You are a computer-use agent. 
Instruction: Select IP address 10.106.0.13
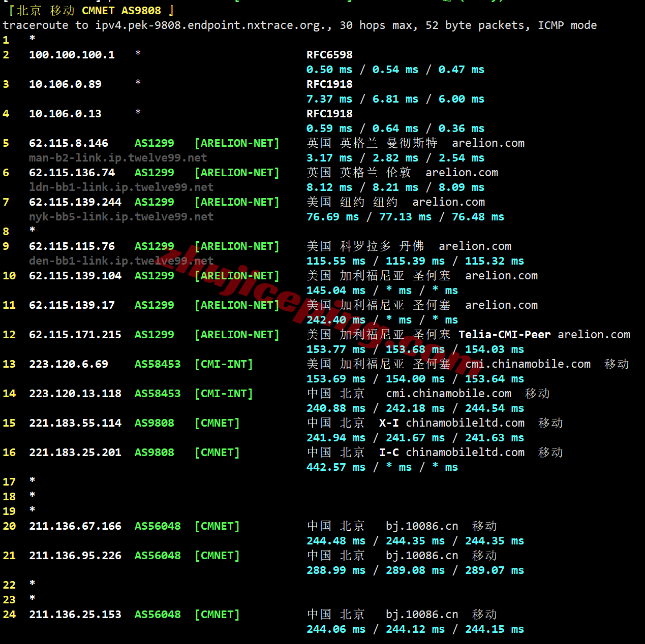(x=65, y=114)
